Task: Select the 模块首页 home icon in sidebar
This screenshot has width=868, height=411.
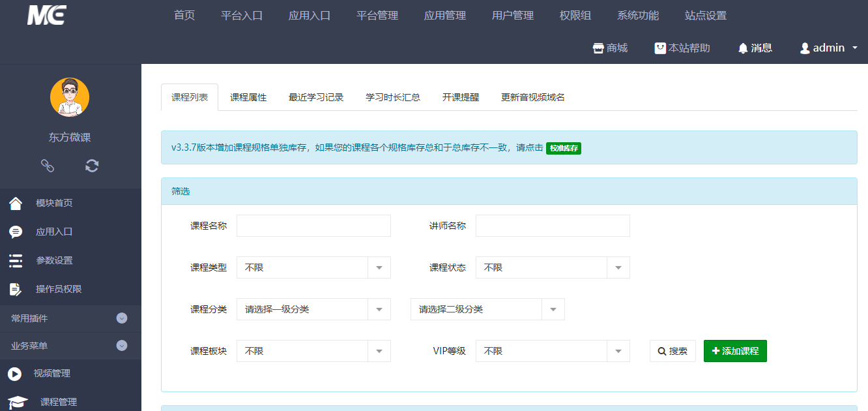Action: pyautogui.click(x=16, y=203)
